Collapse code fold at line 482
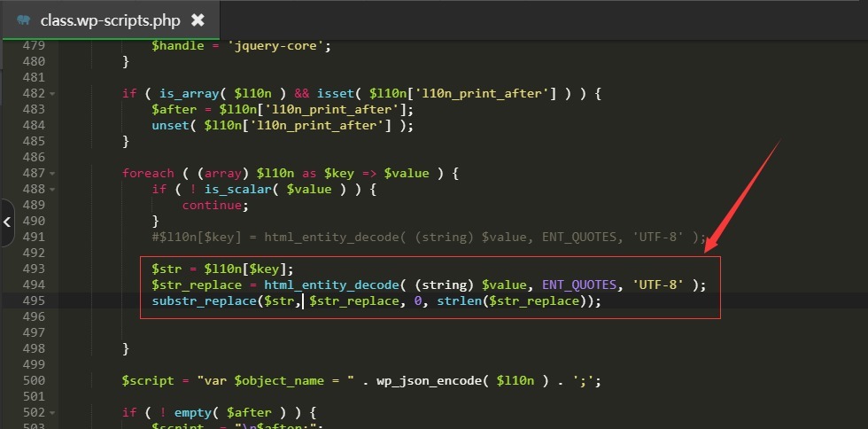 click(x=52, y=94)
